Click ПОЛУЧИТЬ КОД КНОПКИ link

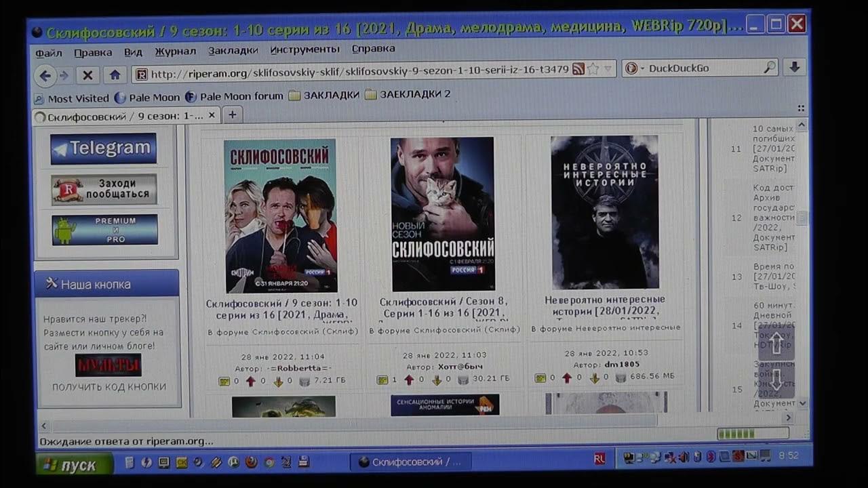109,387
